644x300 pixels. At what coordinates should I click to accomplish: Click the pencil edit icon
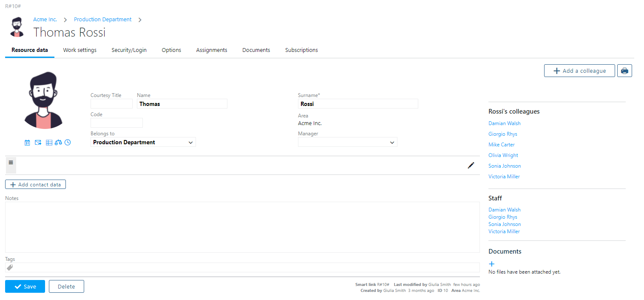point(471,166)
